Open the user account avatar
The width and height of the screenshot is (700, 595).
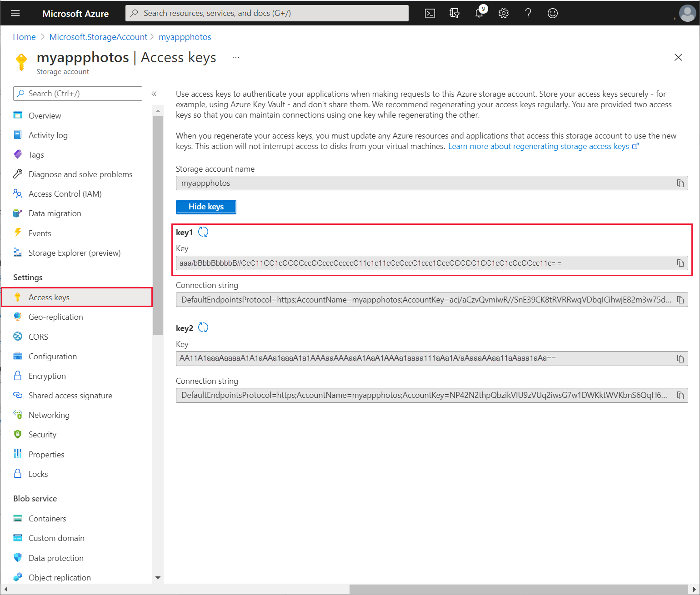coord(687,13)
